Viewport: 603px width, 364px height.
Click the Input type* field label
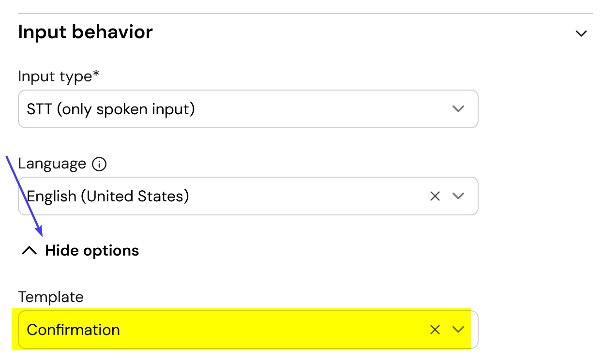click(x=59, y=76)
